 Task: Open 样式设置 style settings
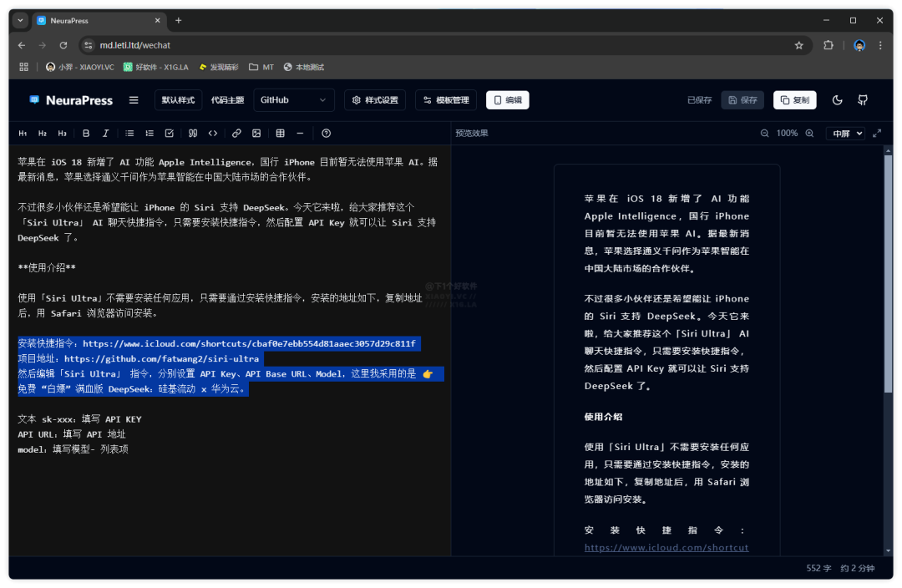pyautogui.click(x=375, y=100)
